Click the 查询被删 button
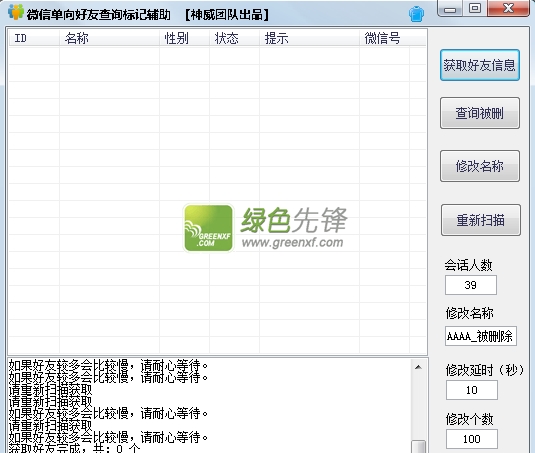This screenshot has width=535, height=453. [480, 113]
